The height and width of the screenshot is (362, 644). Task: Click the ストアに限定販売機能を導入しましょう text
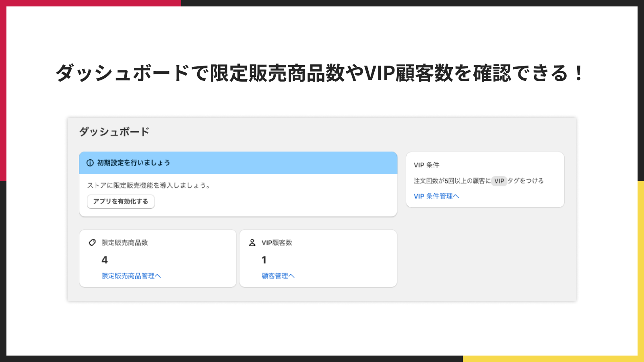pos(149,185)
